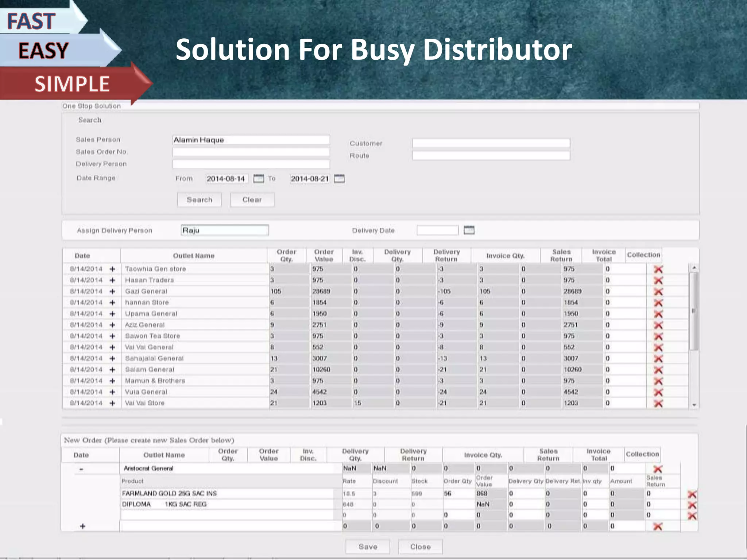Viewport: 747px width, 560px height.
Task: Click the Clear button
Action: point(252,200)
